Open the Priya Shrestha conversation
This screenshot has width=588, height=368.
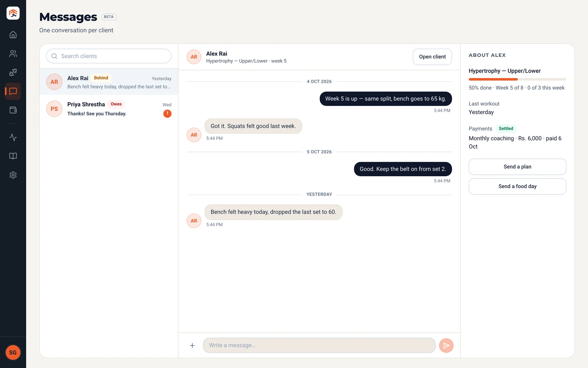[109, 109]
